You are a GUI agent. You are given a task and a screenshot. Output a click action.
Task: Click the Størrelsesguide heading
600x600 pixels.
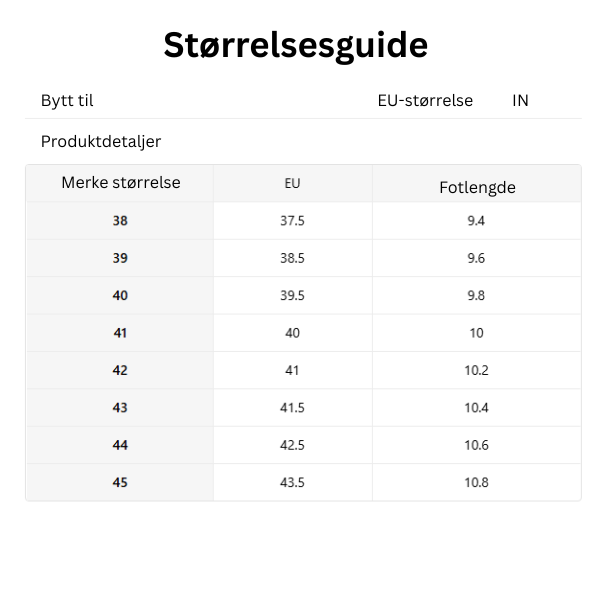click(295, 46)
